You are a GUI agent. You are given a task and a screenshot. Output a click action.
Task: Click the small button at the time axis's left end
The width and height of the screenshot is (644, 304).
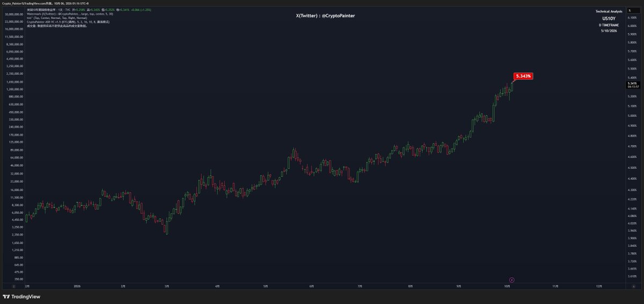[x=13, y=287]
